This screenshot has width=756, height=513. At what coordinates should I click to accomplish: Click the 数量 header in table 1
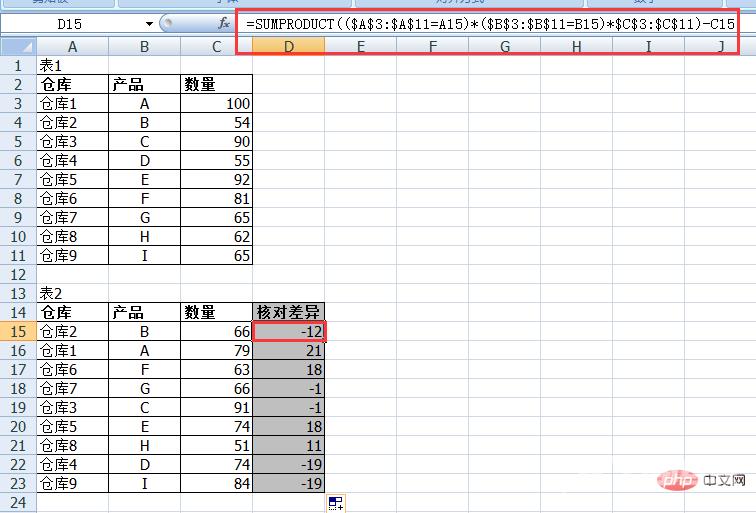click(x=216, y=84)
